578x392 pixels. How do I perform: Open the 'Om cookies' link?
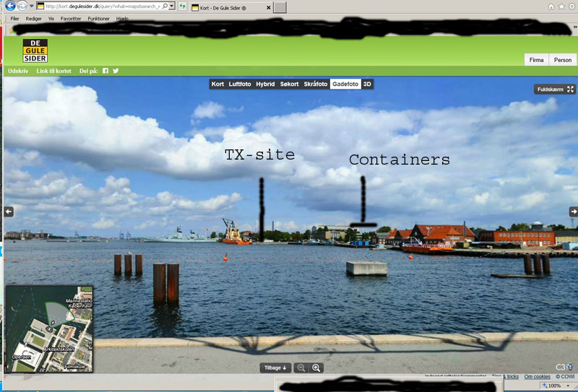[x=537, y=377]
